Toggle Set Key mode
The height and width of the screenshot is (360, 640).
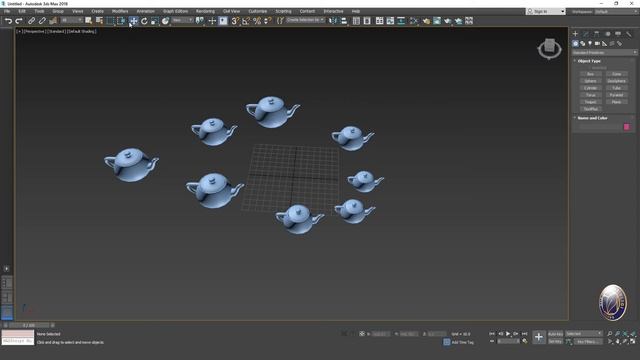555,342
